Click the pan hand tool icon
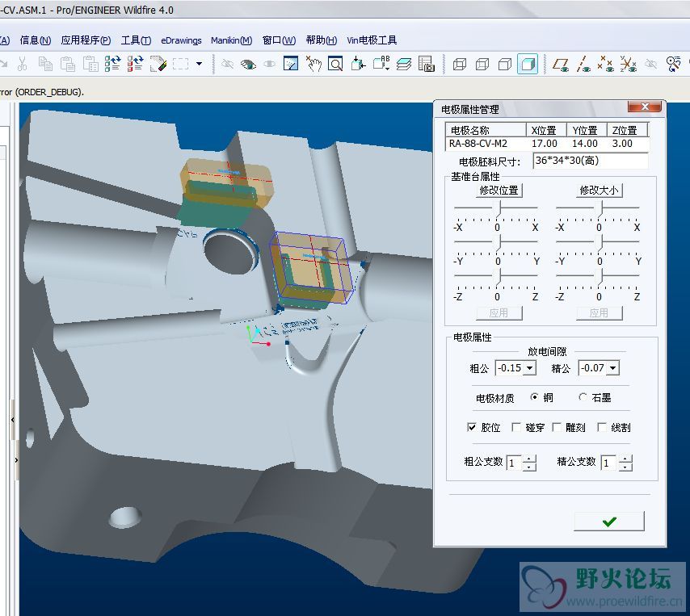The width and height of the screenshot is (690, 616). coord(313,64)
